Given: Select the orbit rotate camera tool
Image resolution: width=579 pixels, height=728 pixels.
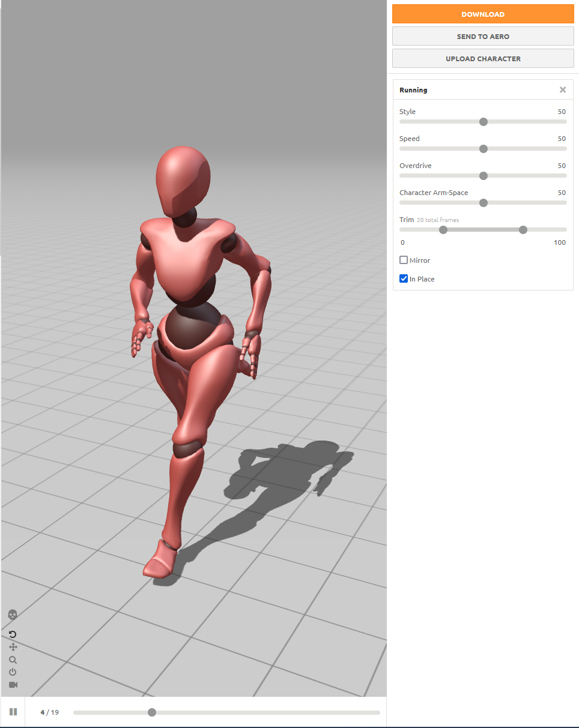Looking at the screenshot, I should click(13, 634).
